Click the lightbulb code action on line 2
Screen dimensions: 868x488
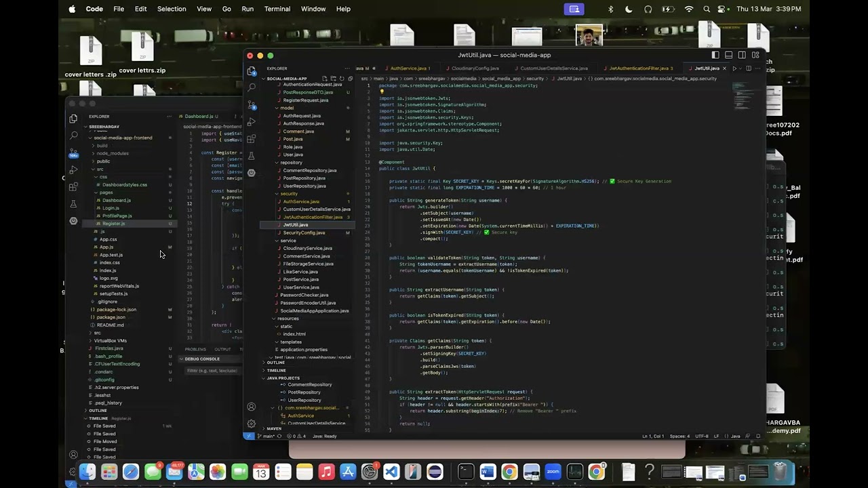(382, 92)
